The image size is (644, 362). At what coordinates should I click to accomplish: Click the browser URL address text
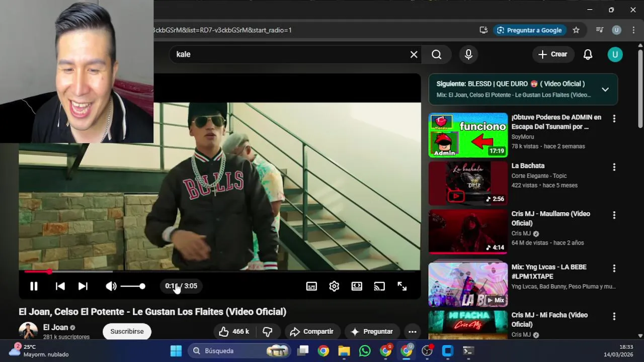(222, 30)
